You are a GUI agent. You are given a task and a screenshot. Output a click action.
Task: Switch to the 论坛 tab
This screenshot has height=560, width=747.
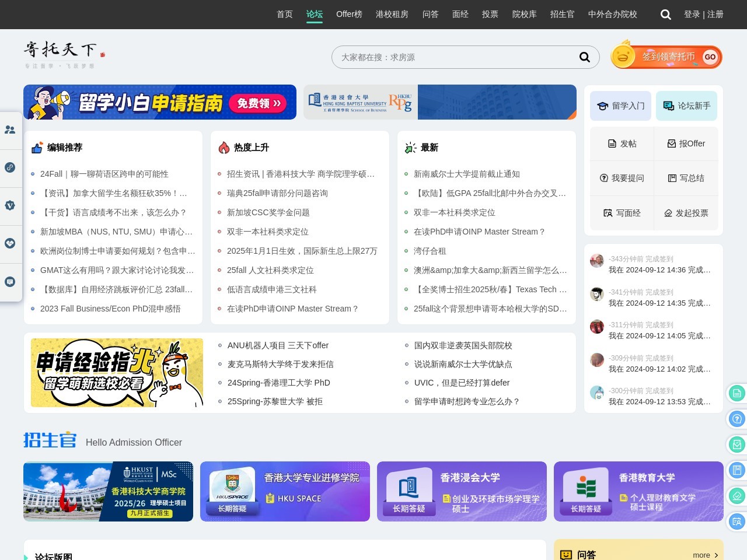pyautogui.click(x=314, y=14)
